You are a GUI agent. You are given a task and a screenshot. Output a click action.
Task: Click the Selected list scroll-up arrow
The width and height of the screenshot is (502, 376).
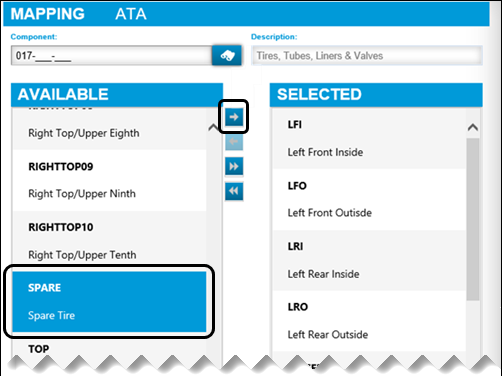coord(473,127)
